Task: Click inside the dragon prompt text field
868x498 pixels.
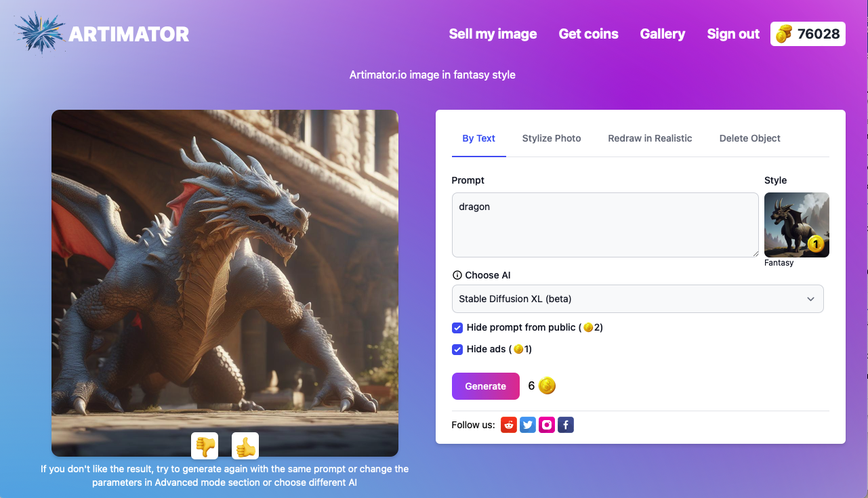Action: point(605,224)
